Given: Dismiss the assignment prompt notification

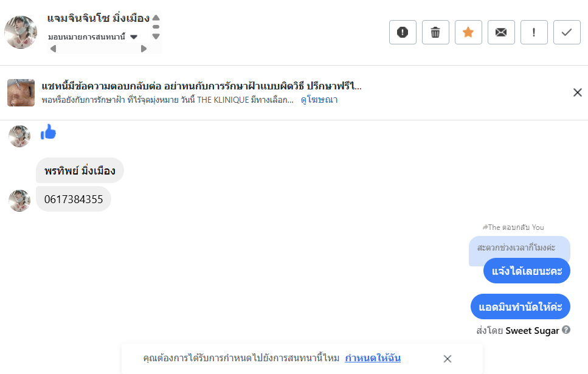Looking at the screenshot, I should (x=448, y=359).
